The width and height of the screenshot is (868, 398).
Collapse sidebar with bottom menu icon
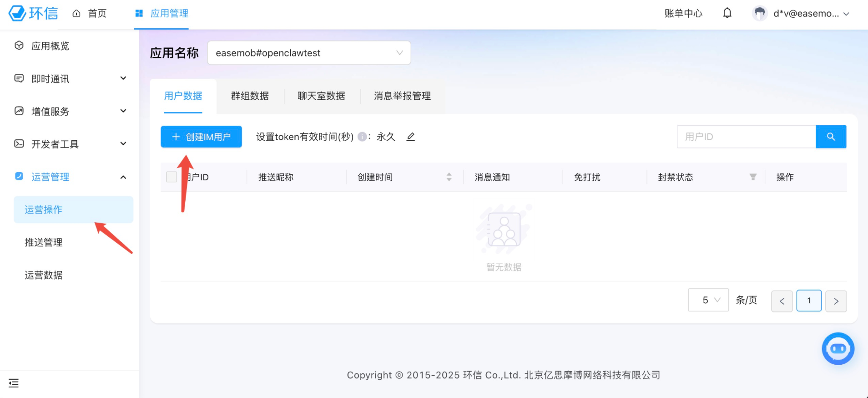click(x=14, y=383)
